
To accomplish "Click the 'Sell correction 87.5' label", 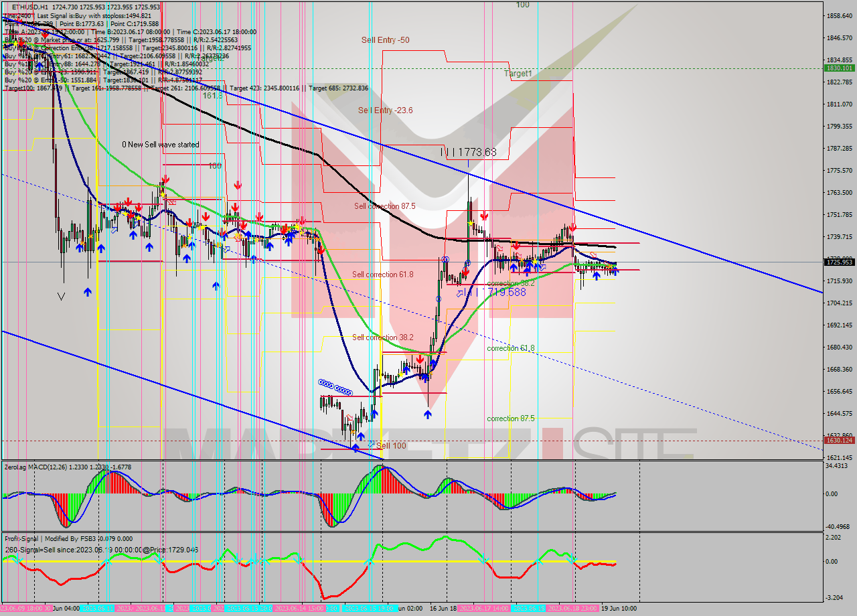I will (x=385, y=206).
